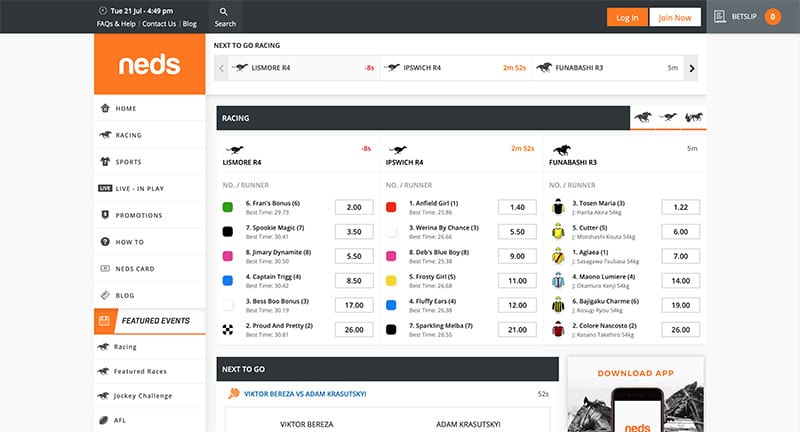800x432 pixels.
Task: Bet on Tosen Maria at 1.22
Action: 681,207
